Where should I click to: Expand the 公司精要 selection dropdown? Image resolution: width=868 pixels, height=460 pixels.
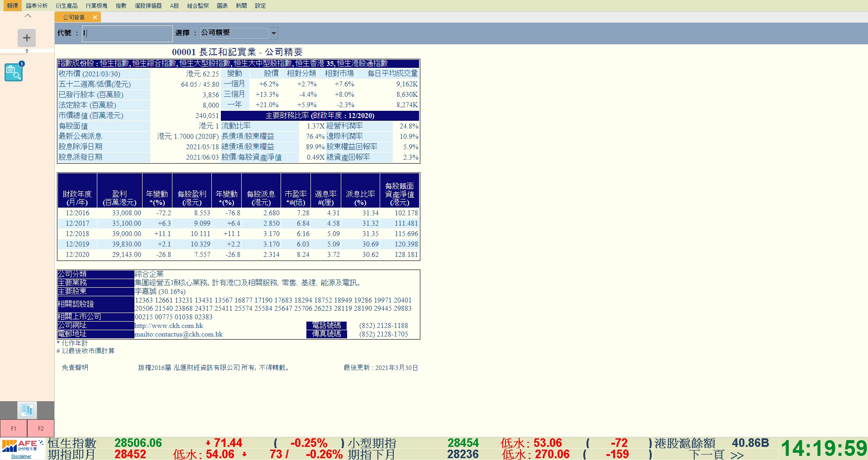[273, 33]
